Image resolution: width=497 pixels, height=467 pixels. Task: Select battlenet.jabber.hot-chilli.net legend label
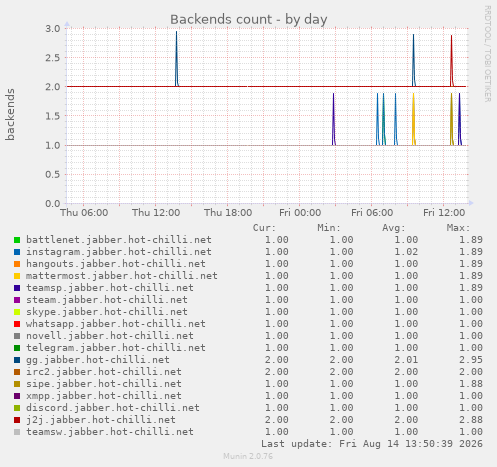(119, 240)
